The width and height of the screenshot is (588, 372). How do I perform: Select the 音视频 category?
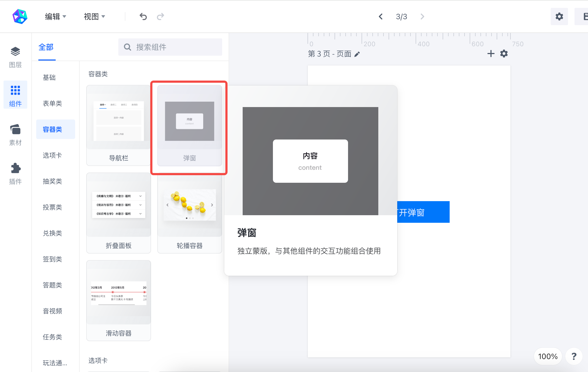click(52, 311)
